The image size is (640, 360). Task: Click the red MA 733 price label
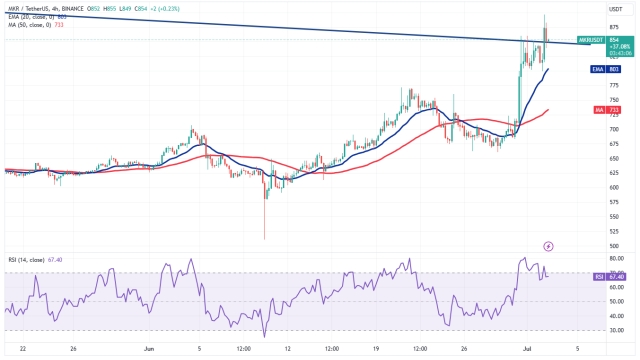(607, 110)
